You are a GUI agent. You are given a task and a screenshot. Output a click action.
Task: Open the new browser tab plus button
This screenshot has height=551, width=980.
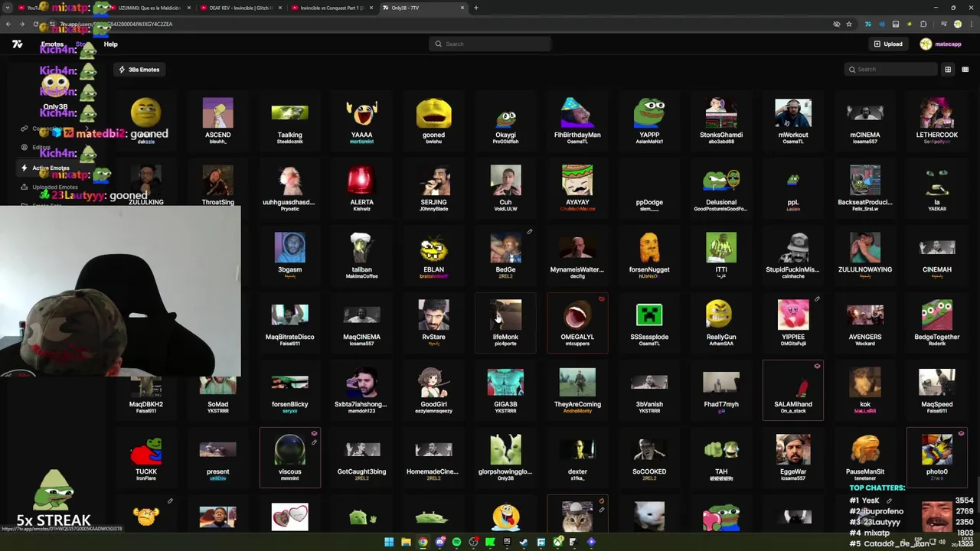click(x=476, y=8)
